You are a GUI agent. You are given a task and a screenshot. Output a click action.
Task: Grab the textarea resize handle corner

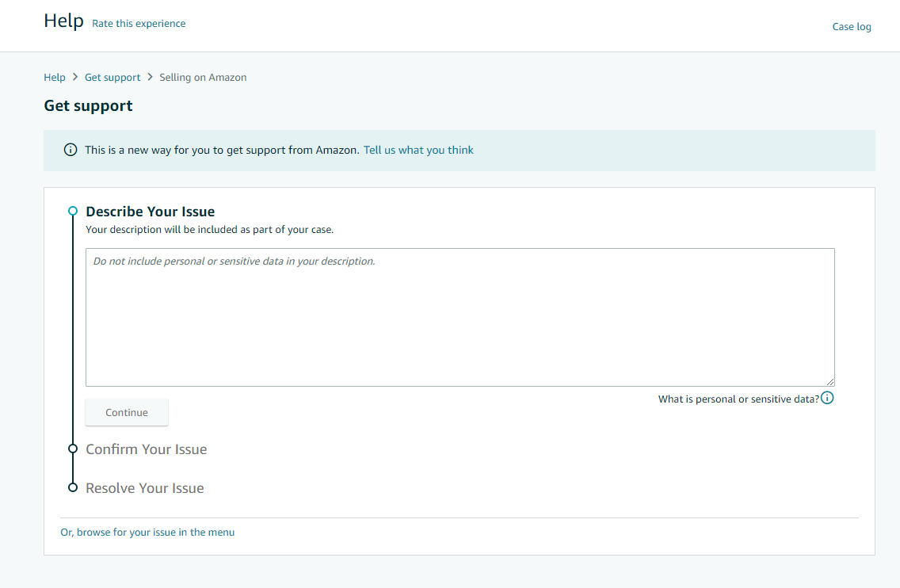coord(829,382)
